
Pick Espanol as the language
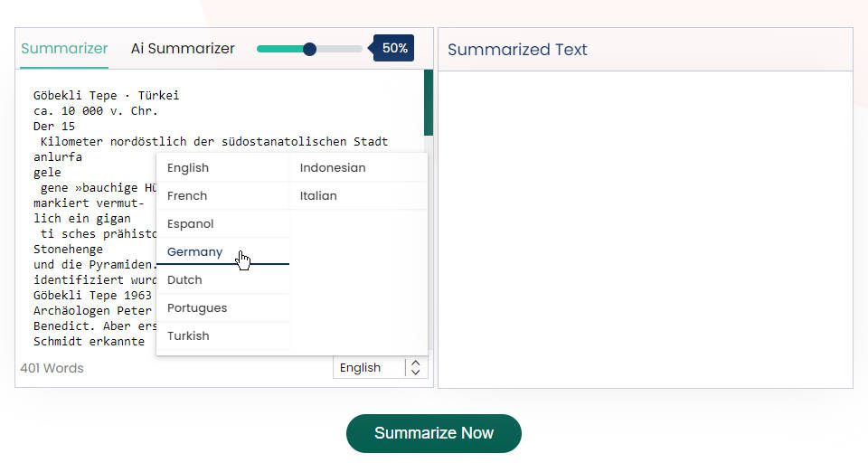tap(223, 224)
